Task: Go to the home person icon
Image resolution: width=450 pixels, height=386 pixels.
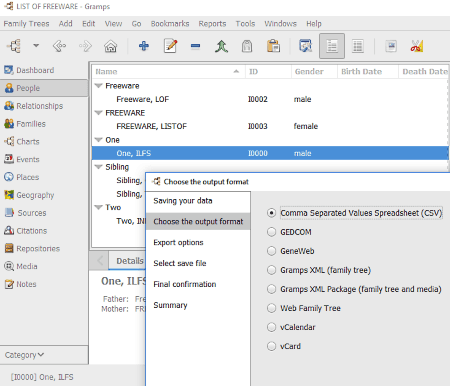Action: (x=110, y=46)
